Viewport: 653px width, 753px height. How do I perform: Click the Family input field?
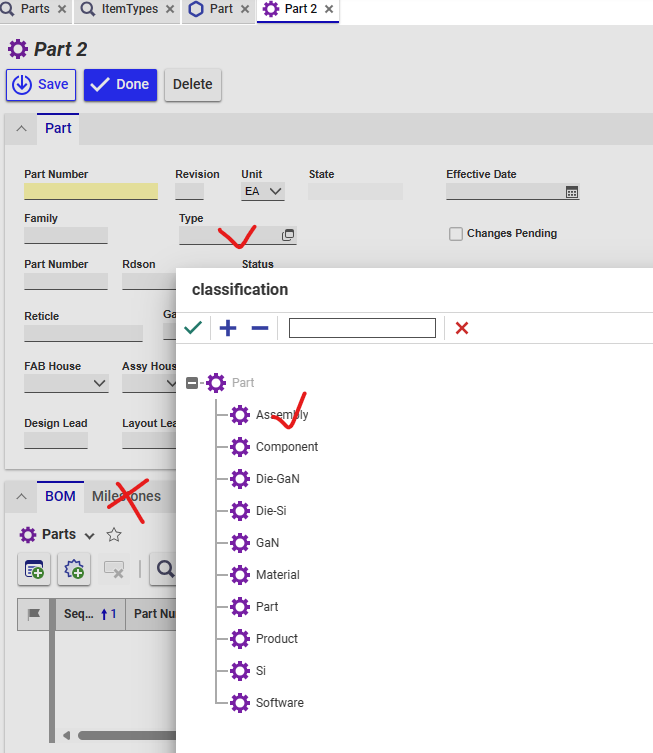click(x=66, y=235)
